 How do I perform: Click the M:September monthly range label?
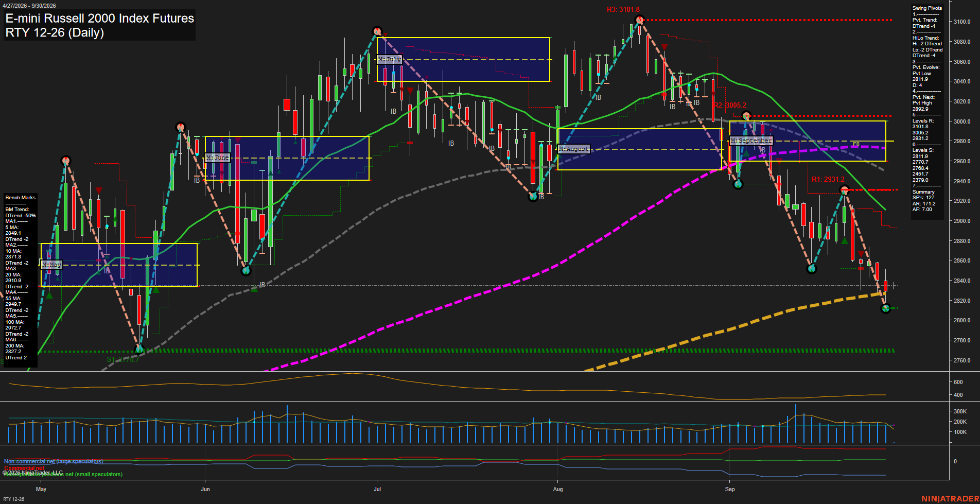click(x=751, y=141)
